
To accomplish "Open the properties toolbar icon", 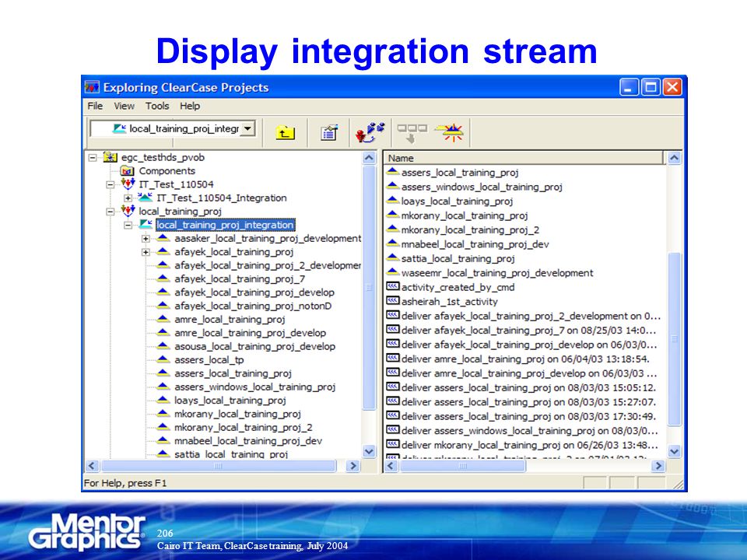I will click(x=329, y=133).
